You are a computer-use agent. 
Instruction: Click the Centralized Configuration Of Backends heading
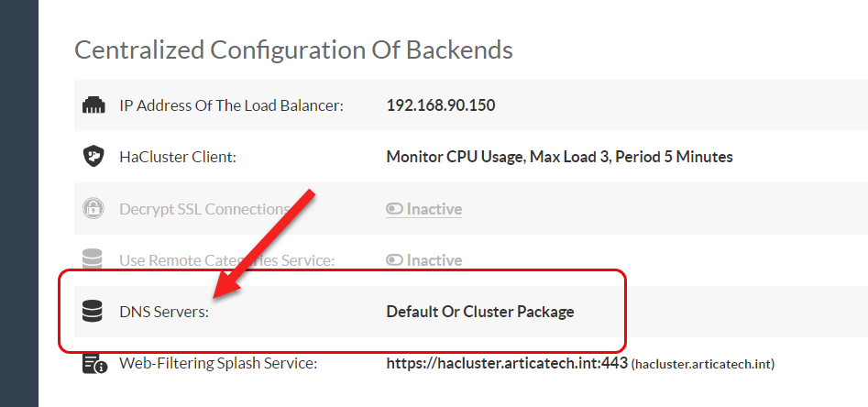[293, 49]
